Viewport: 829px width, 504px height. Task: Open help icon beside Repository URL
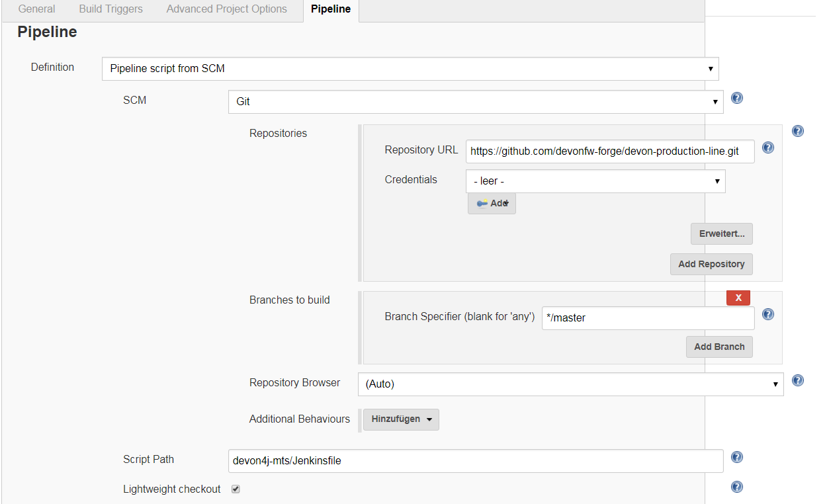click(x=768, y=147)
